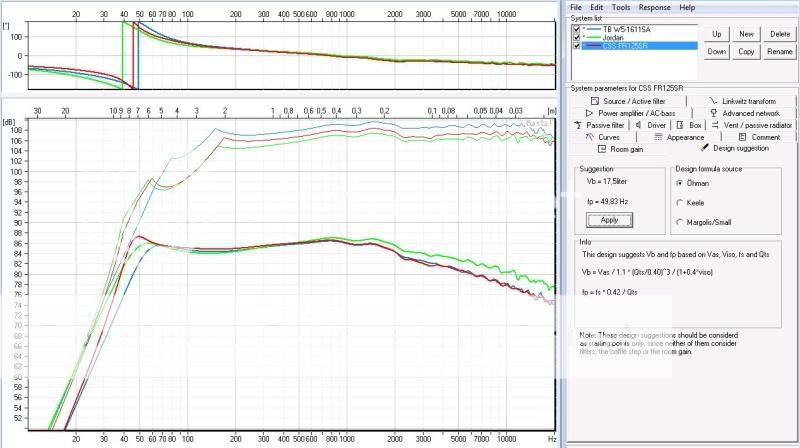Choose Margolis/Small as formula source
The width and height of the screenshot is (800, 448).
[x=681, y=221]
